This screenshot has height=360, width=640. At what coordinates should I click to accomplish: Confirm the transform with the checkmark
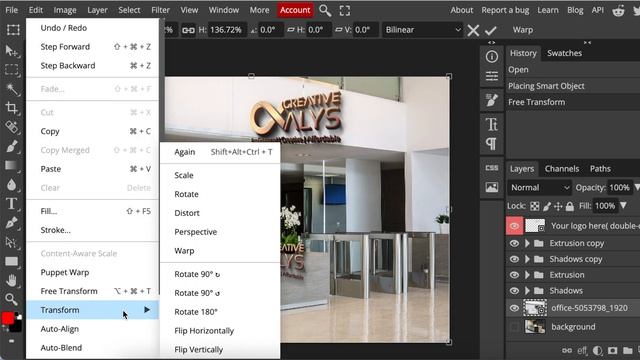[x=491, y=30]
